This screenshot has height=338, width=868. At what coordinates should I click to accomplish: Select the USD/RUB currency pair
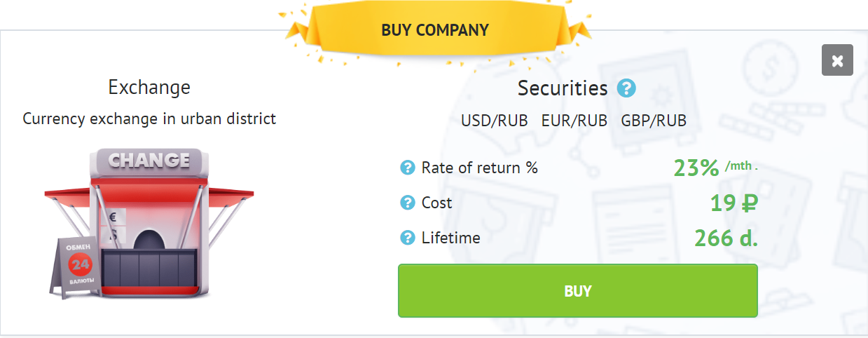click(x=495, y=121)
